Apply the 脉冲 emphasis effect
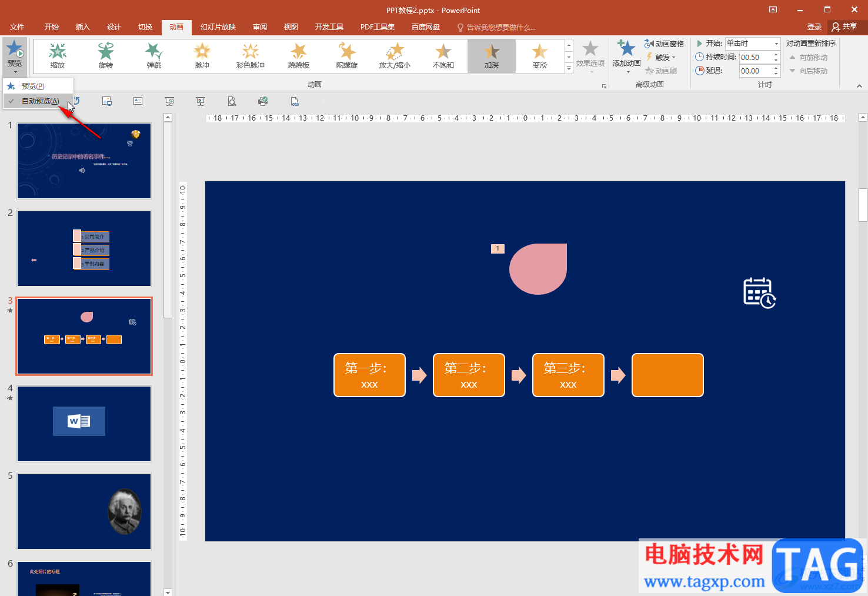 (202, 56)
